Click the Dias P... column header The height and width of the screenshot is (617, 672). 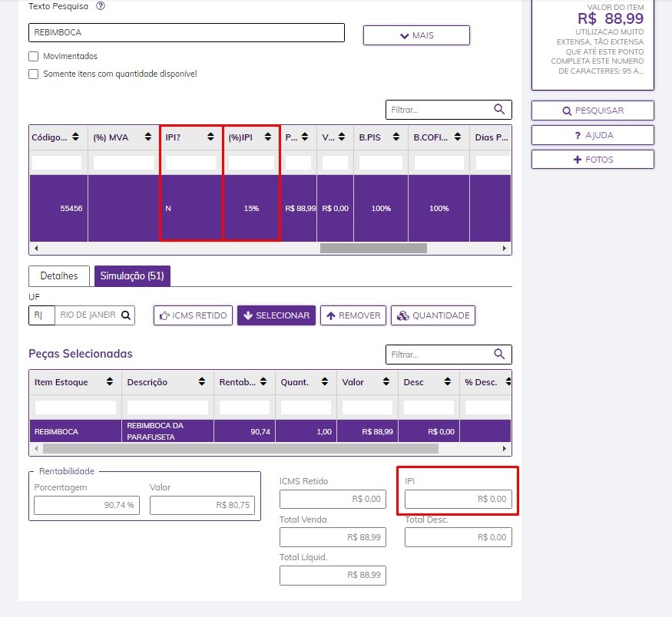(x=492, y=137)
